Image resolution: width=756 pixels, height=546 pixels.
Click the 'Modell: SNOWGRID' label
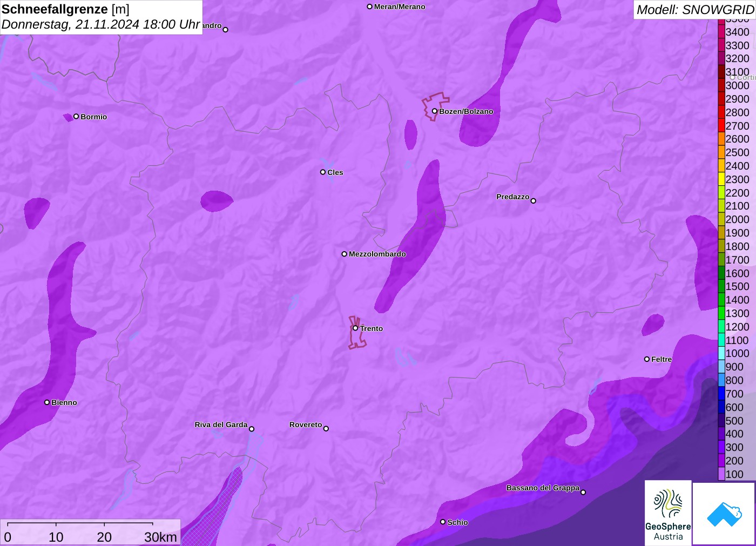pos(695,10)
